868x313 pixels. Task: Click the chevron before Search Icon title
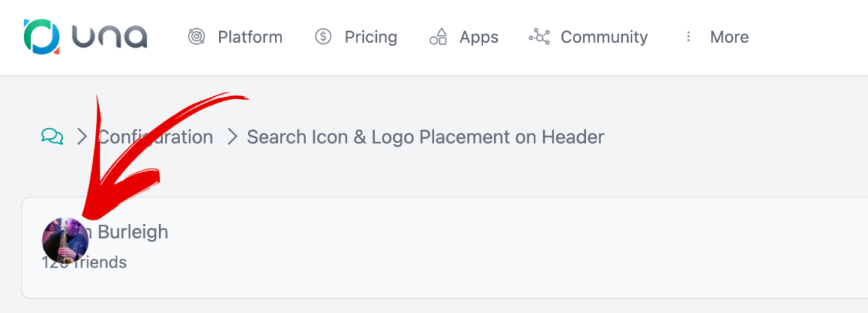tap(232, 136)
